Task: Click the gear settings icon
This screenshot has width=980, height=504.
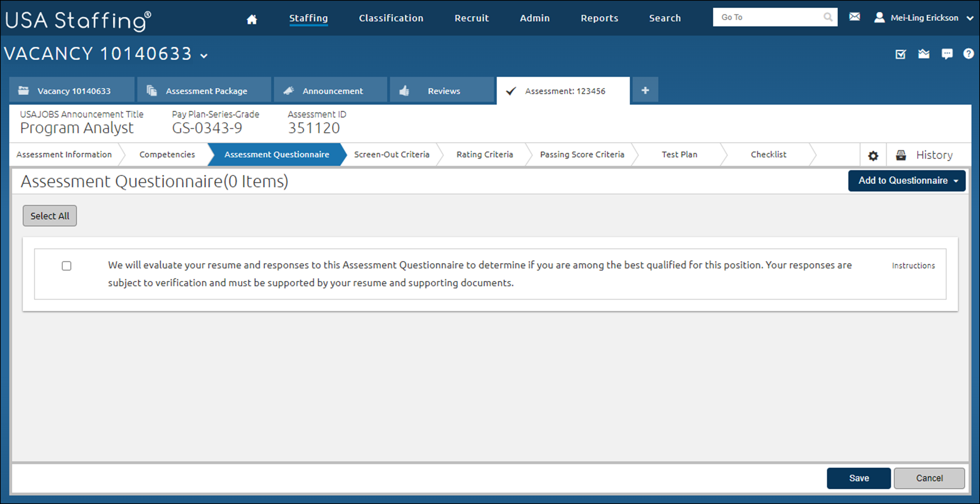Action: pos(873,155)
